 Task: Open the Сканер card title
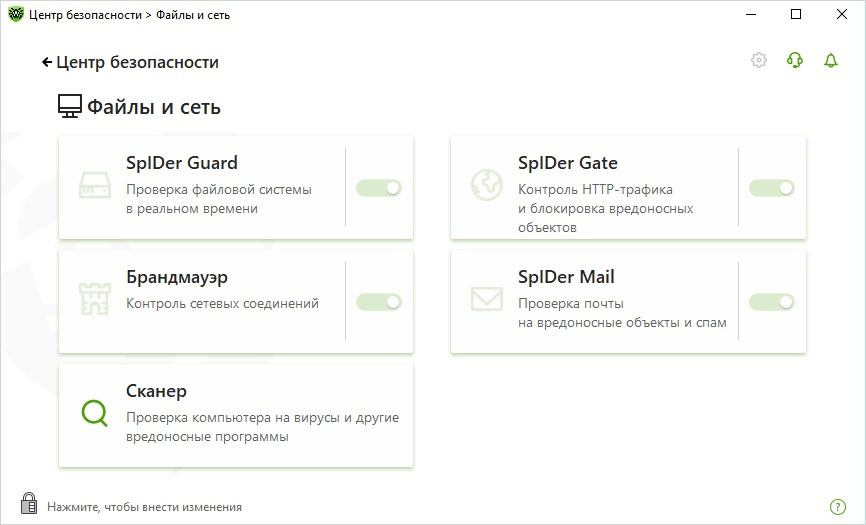coord(156,391)
